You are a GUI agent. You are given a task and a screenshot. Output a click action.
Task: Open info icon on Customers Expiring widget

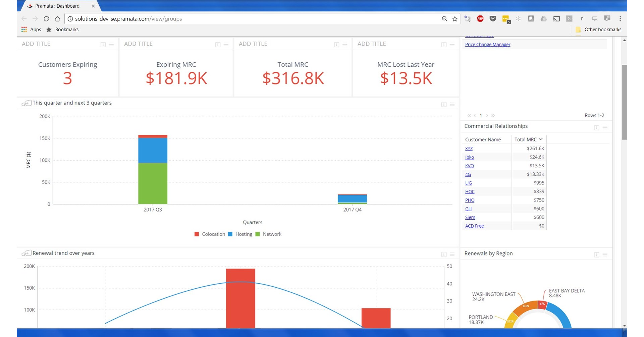point(103,45)
